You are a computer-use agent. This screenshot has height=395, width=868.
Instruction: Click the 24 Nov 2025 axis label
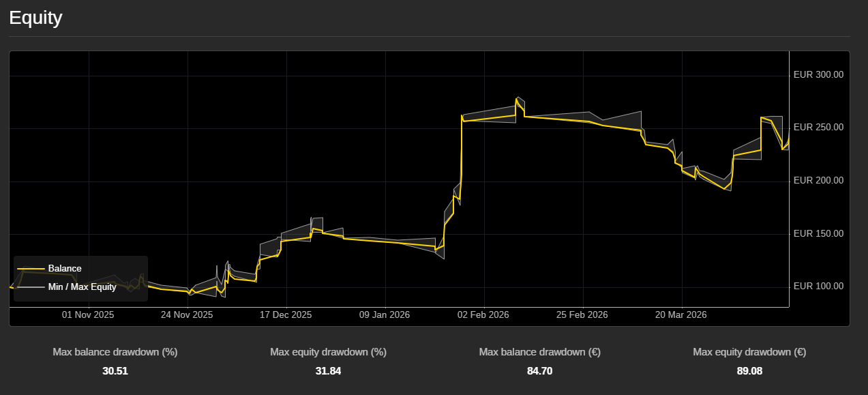(x=186, y=314)
